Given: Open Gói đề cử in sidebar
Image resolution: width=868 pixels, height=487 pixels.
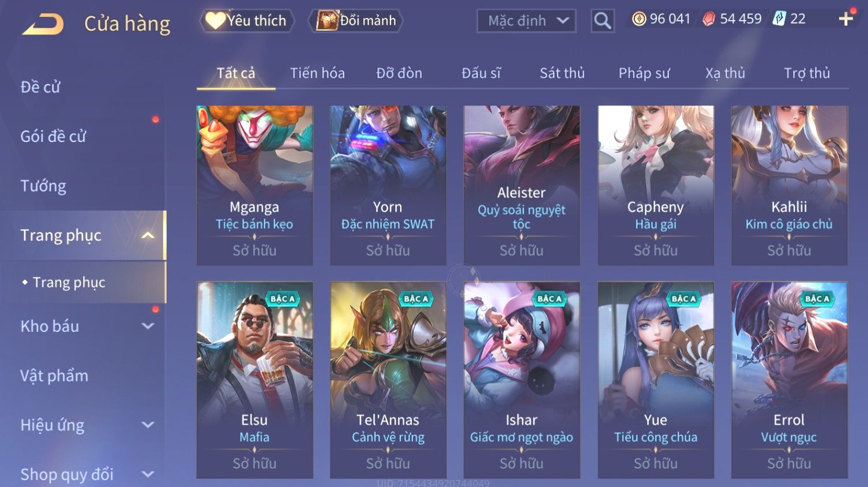Looking at the screenshot, I should click(53, 137).
